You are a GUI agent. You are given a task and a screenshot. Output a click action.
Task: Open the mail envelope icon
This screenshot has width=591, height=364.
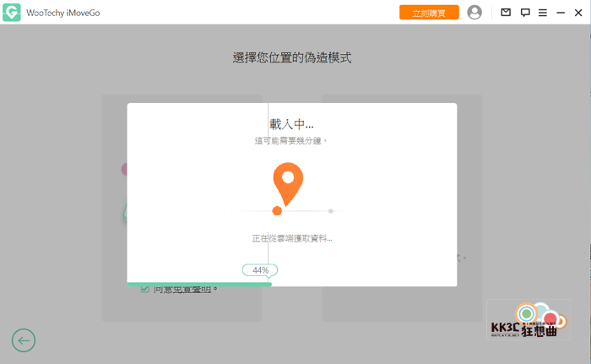pyautogui.click(x=506, y=13)
